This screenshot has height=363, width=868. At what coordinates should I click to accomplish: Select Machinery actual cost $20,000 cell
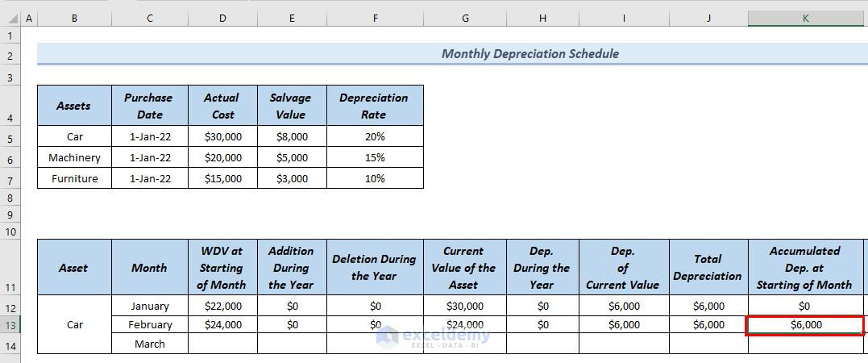click(x=222, y=157)
